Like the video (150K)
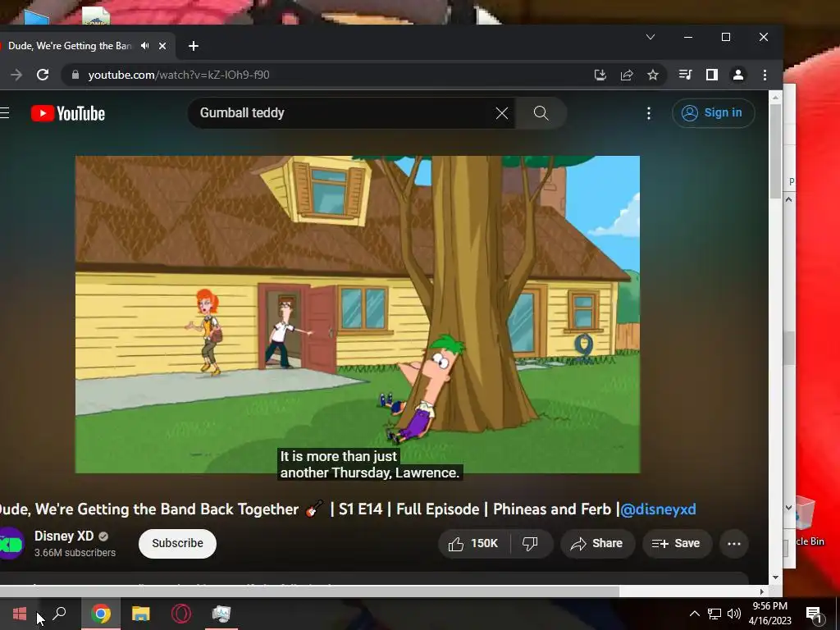 [473, 544]
